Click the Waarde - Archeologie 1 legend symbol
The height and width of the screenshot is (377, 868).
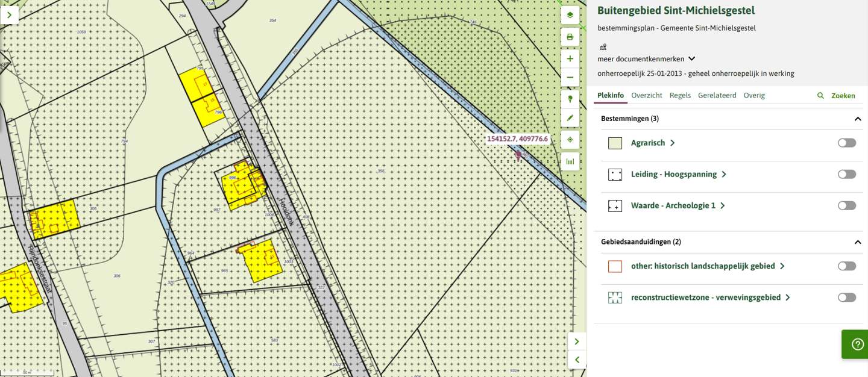[615, 206]
